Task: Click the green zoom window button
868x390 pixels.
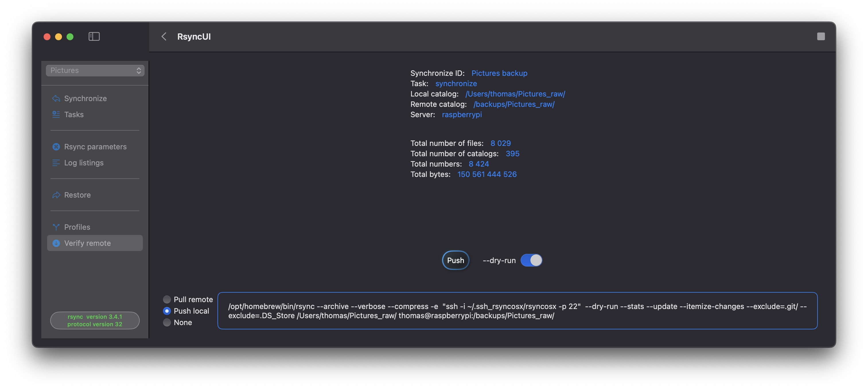Action: 70,36
